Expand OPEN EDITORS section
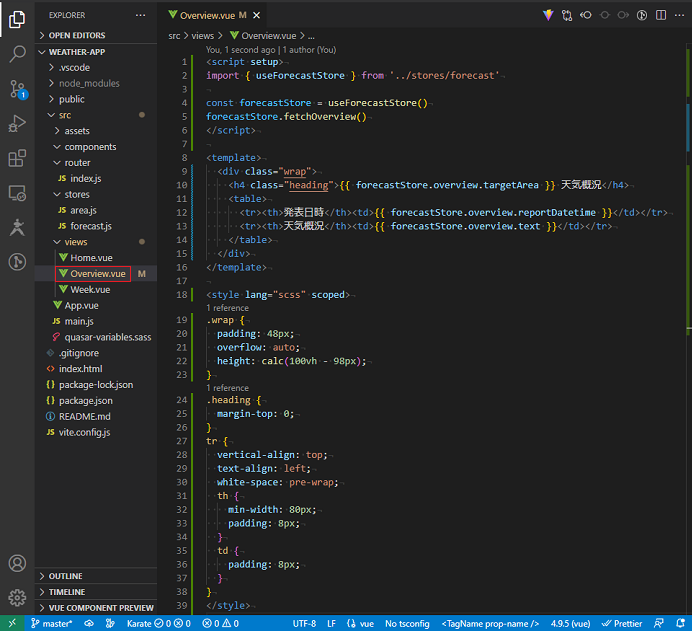The image size is (692, 631). (96, 35)
